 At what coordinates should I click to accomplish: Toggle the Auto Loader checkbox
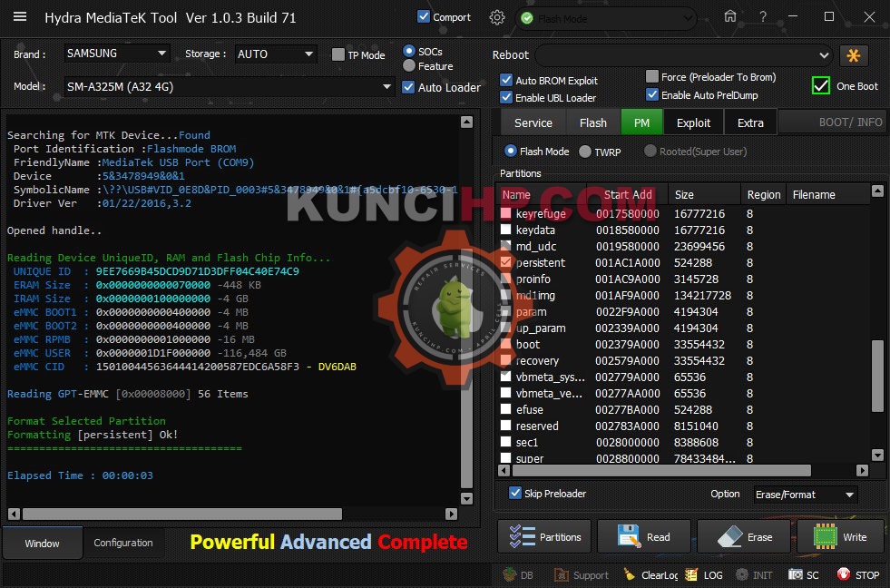pyautogui.click(x=407, y=87)
